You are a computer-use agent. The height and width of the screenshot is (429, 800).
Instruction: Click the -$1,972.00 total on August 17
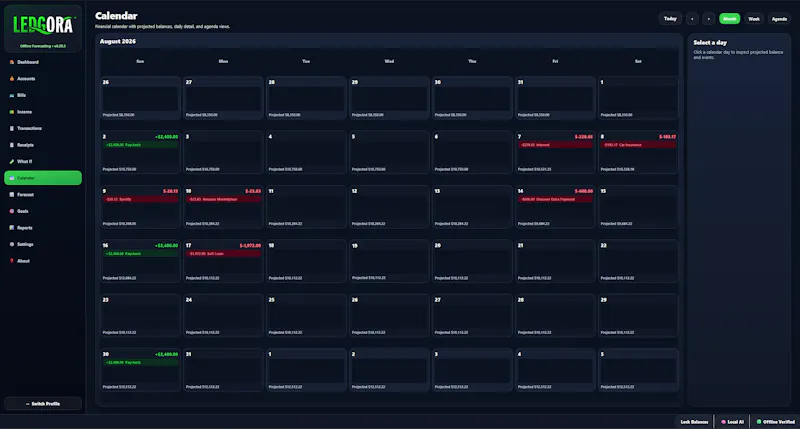[x=250, y=245]
